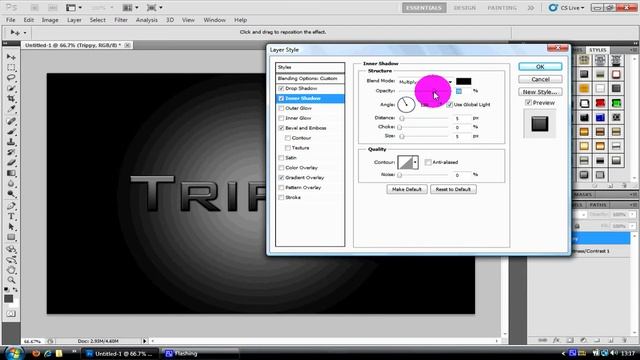640x360 pixels.
Task: Toggle the Bevel and Emboss checkbox
Action: [281, 128]
